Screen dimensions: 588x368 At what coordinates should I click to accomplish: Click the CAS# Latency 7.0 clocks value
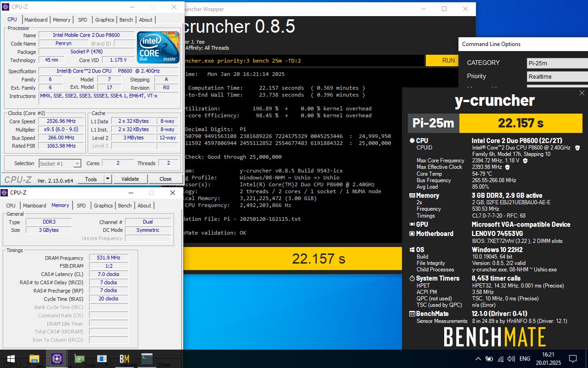point(108,274)
